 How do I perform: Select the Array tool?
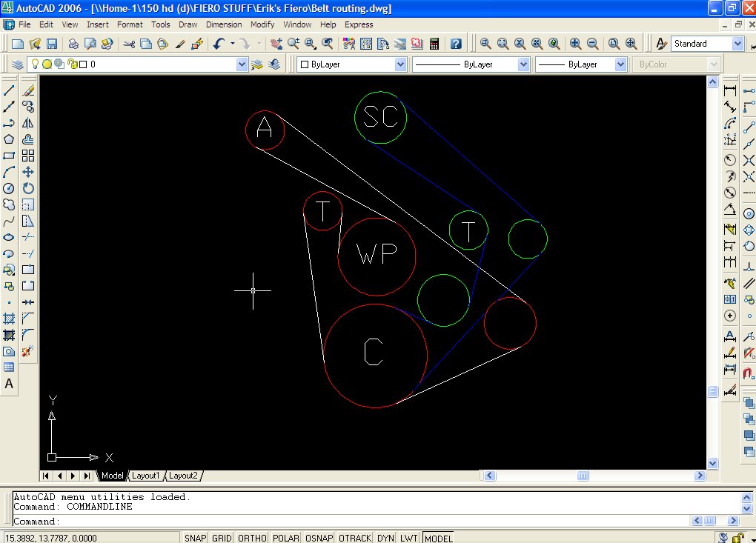coord(28,156)
